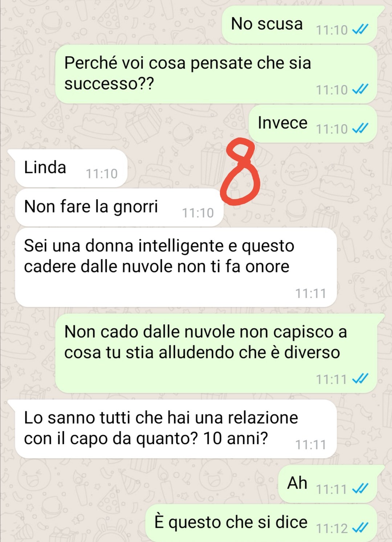
Task: Tap the read ticks on "È questo che si dice"
Action: coord(360,528)
